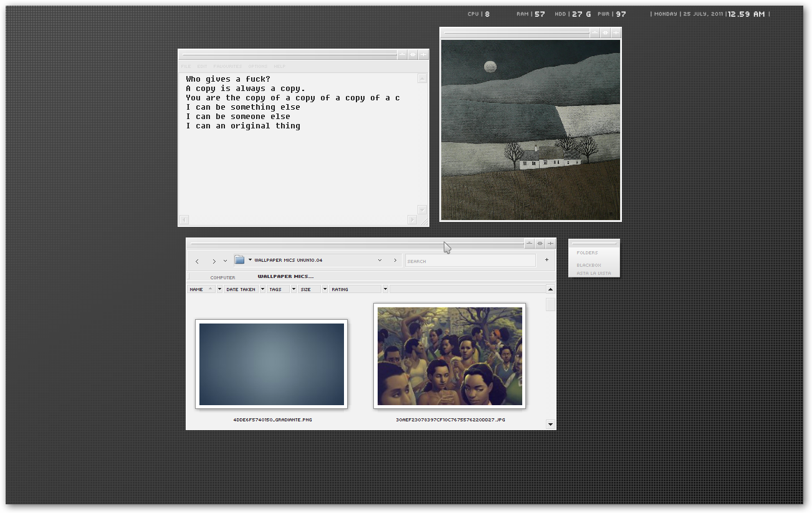
Task: Sort files by the RATING column
Action: 355,289
